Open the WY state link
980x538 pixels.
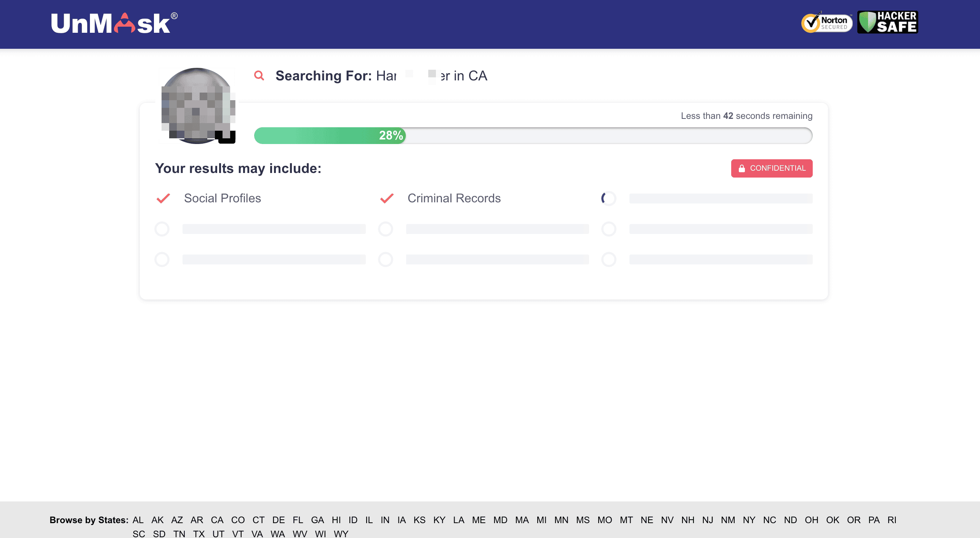click(341, 534)
